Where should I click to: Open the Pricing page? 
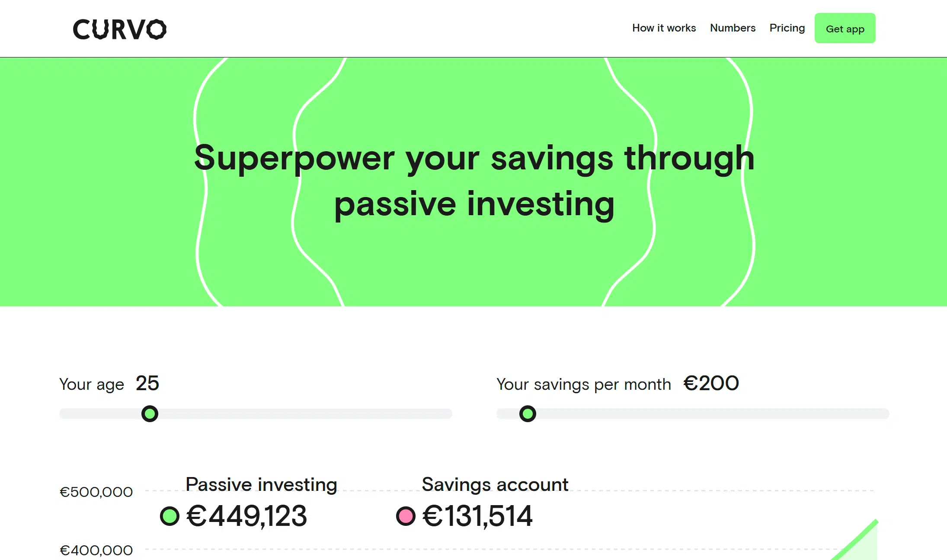click(787, 28)
